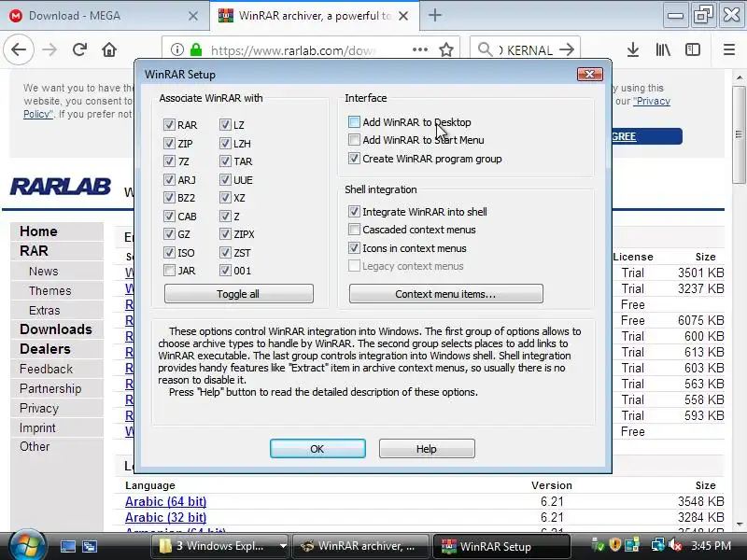Screen dimensions: 747x560
Task: Toggle Icons in context menus
Action: 354,247
